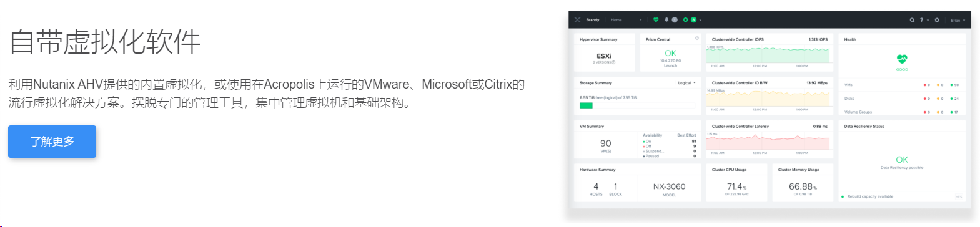Click the Controller IO B/W chart
This screenshot has height=227, width=980.
click(x=768, y=98)
